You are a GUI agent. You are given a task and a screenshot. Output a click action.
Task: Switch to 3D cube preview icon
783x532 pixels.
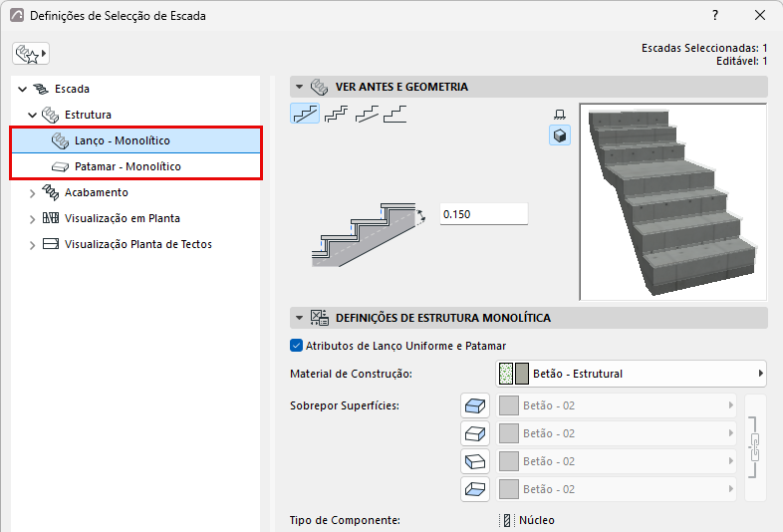pyautogui.click(x=560, y=135)
